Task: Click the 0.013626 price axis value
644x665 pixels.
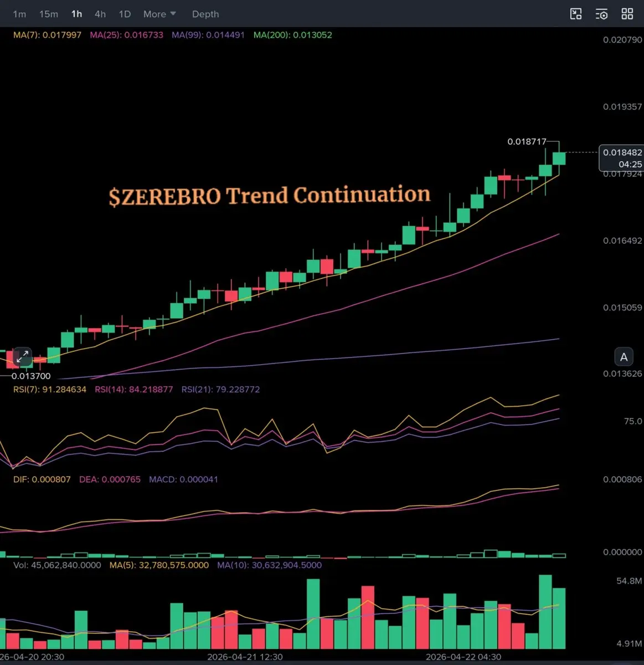Action: (x=622, y=374)
